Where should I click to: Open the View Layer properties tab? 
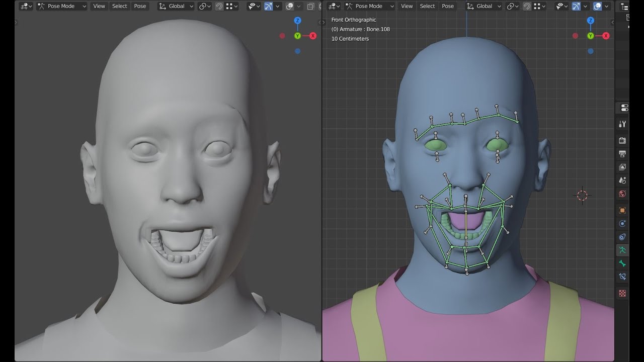click(x=622, y=167)
